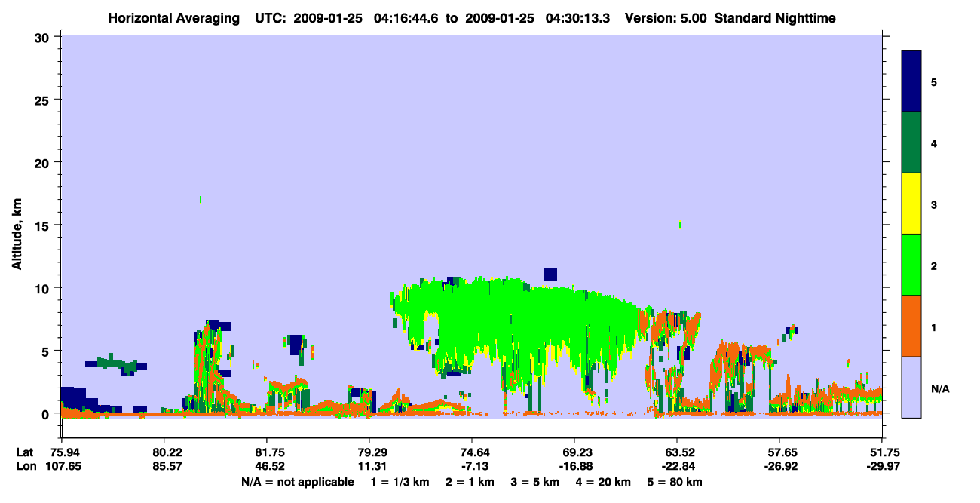Click the orange level 1 legend swatch
This screenshot has width=980, height=503.
pyautogui.click(x=911, y=326)
